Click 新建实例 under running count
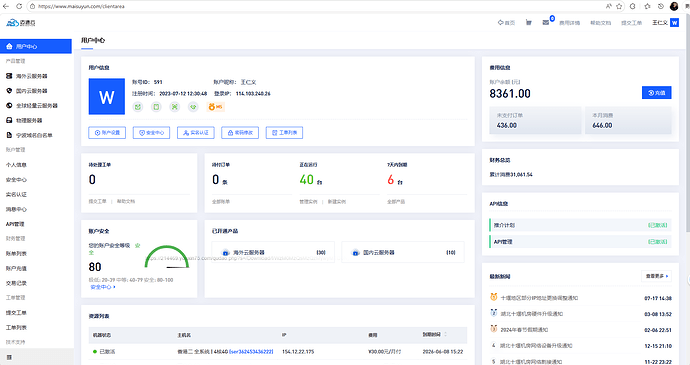690x365 pixels. pyautogui.click(x=337, y=202)
